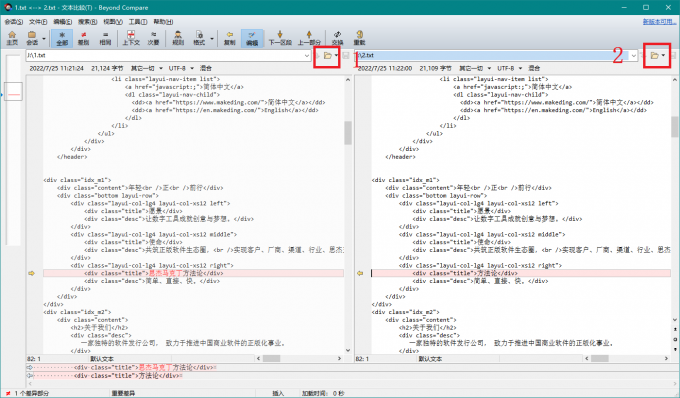The width and height of the screenshot is (680, 398).
Task: Click the red difference icon in status bar
Action: tap(8, 393)
